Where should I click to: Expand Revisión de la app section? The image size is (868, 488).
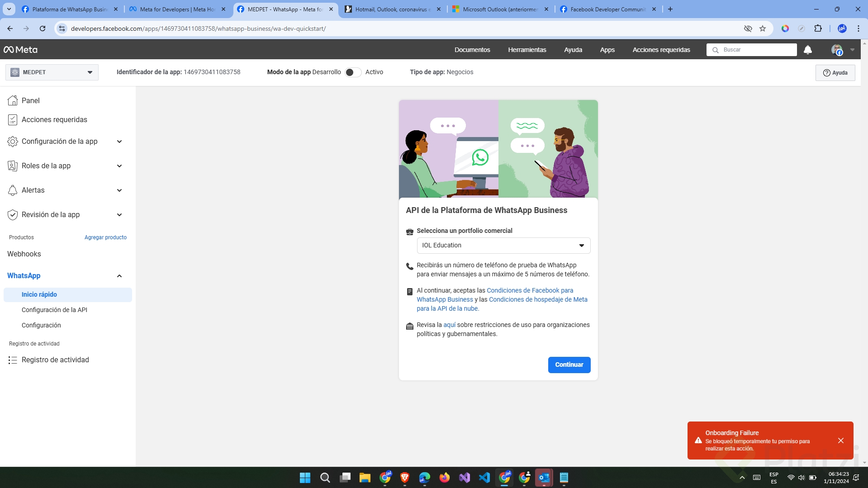[x=119, y=215]
